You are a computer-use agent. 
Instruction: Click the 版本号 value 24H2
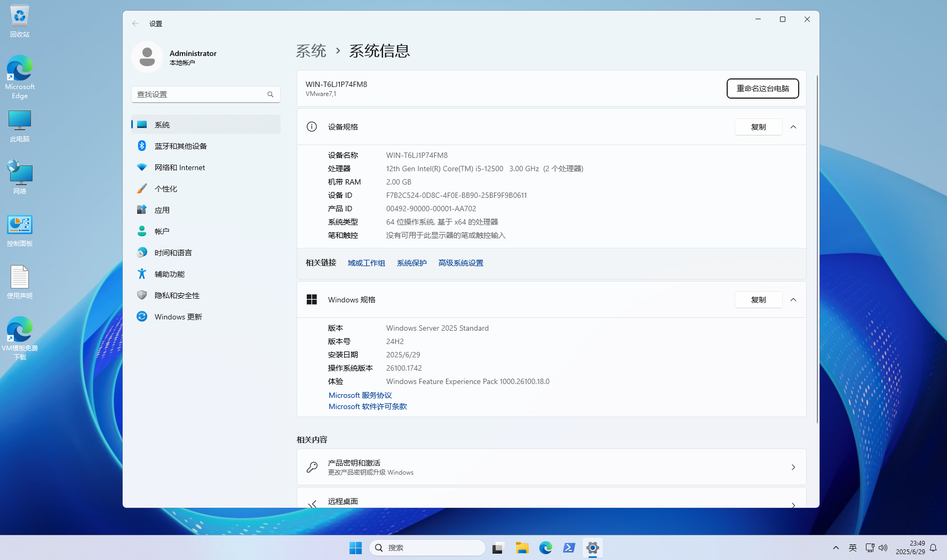(x=395, y=341)
